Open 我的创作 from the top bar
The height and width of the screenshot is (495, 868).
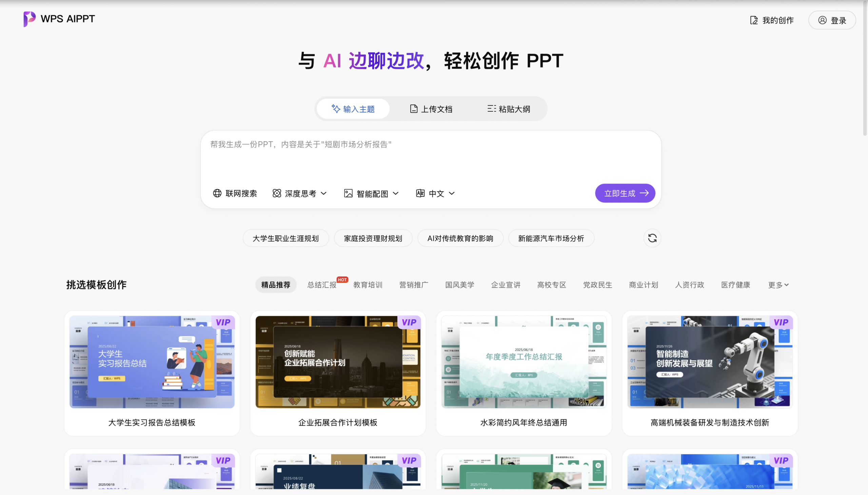771,20
